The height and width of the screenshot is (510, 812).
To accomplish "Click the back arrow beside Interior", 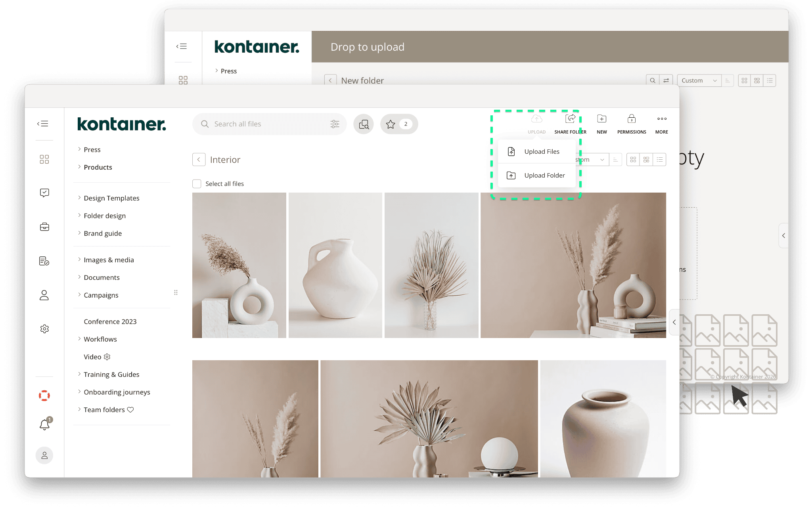I will [199, 159].
